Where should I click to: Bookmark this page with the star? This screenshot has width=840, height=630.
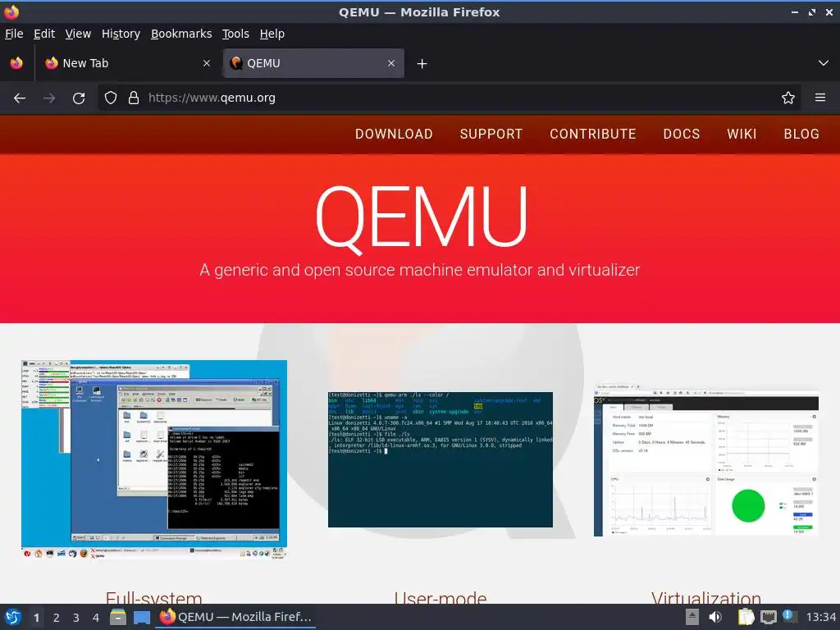pos(788,98)
